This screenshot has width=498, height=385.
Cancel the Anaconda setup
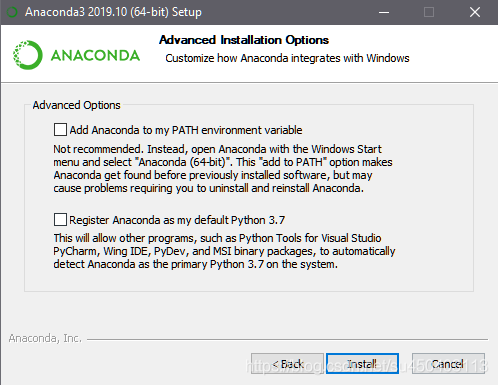click(448, 364)
